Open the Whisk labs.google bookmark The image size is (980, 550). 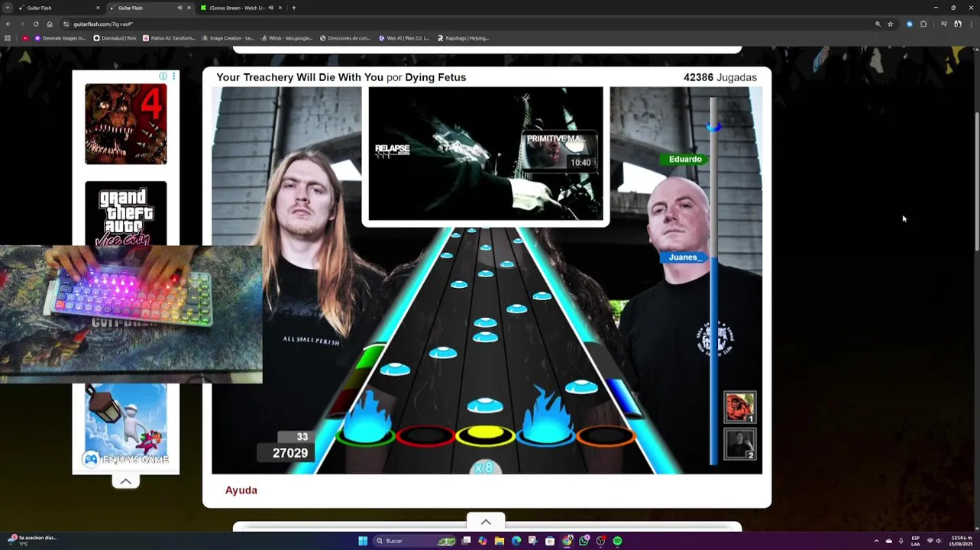click(x=286, y=38)
